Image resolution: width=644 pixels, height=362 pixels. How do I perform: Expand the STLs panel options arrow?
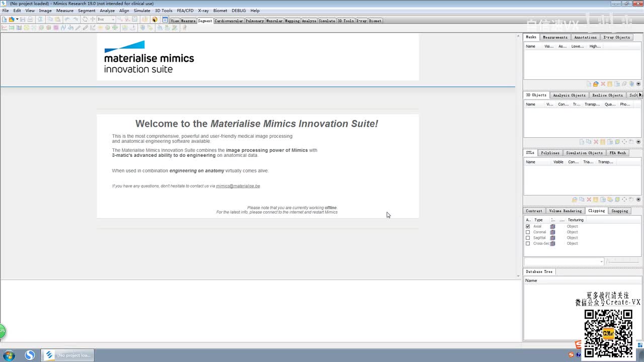tap(638, 200)
